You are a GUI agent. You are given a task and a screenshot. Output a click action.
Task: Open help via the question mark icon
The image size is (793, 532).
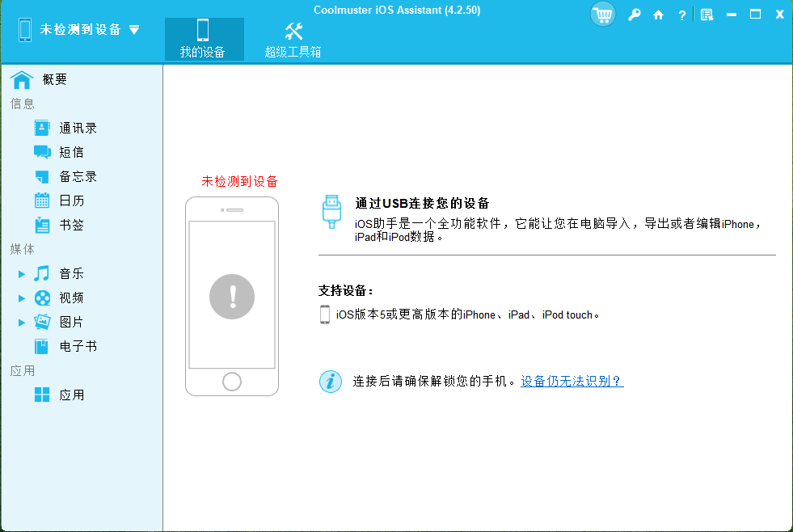(681, 15)
